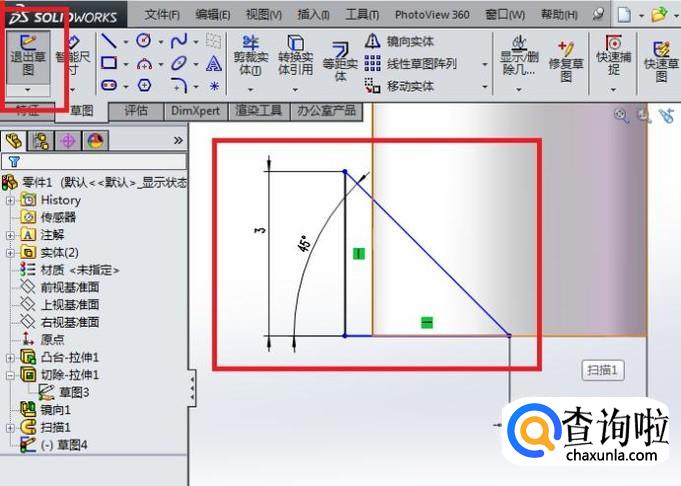Click Repair Sketch (修复草图) tool
Image resolution: width=681 pixels, height=486 pixels.
[x=566, y=61]
